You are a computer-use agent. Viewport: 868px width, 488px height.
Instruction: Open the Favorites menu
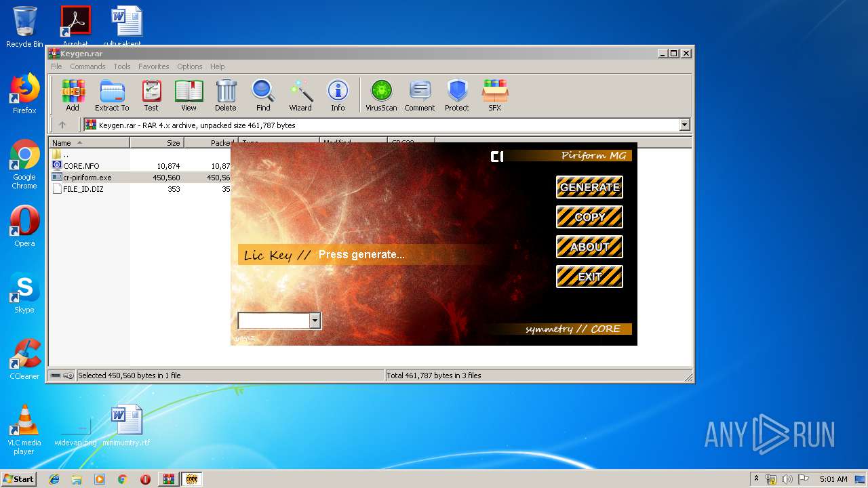(154, 66)
